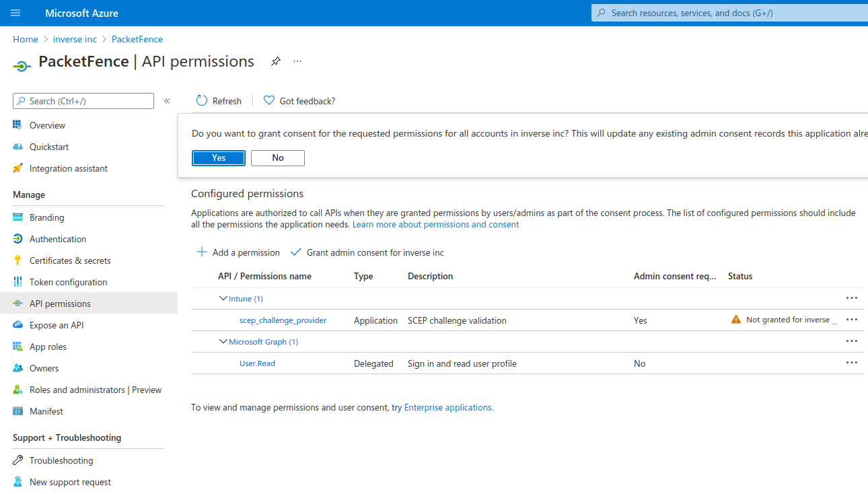Open Certificates & secrets in sidebar
The image size is (868, 494).
click(x=70, y=260)
